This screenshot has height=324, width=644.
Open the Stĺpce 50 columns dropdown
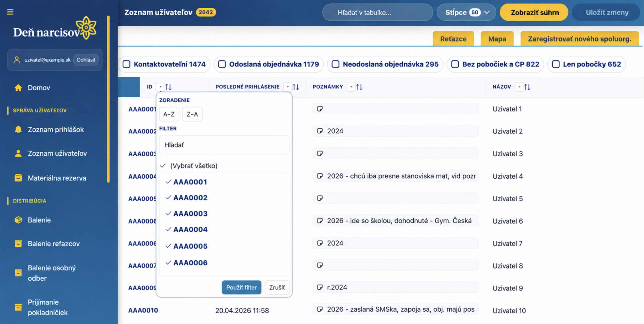pyautogui.click(x=466, y=12)
